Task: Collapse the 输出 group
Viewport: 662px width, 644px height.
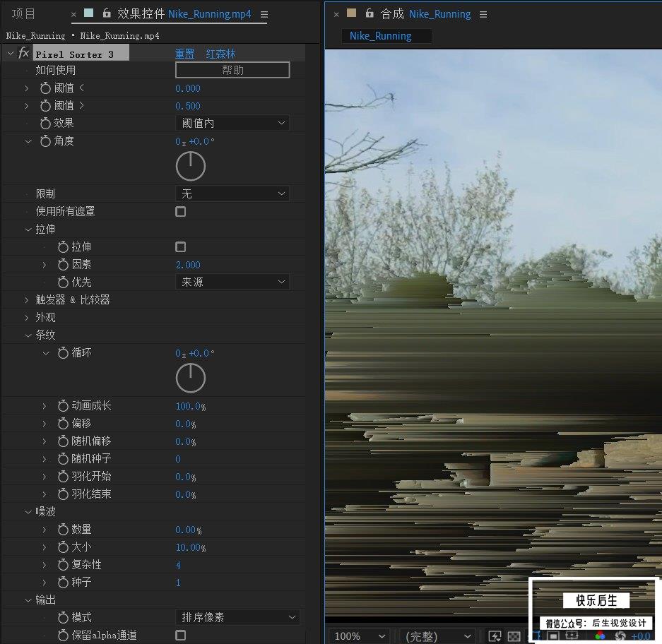Action: (x=28, y=600)
